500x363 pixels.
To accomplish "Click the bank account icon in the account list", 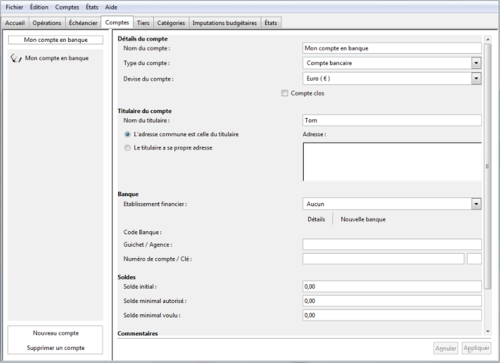I will [x=16, y=58].
